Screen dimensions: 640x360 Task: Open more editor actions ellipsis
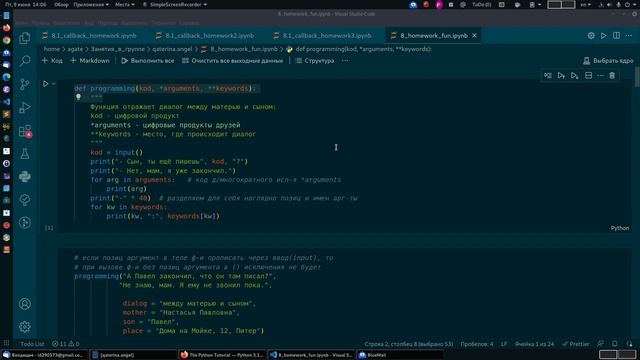coord(629,36)
